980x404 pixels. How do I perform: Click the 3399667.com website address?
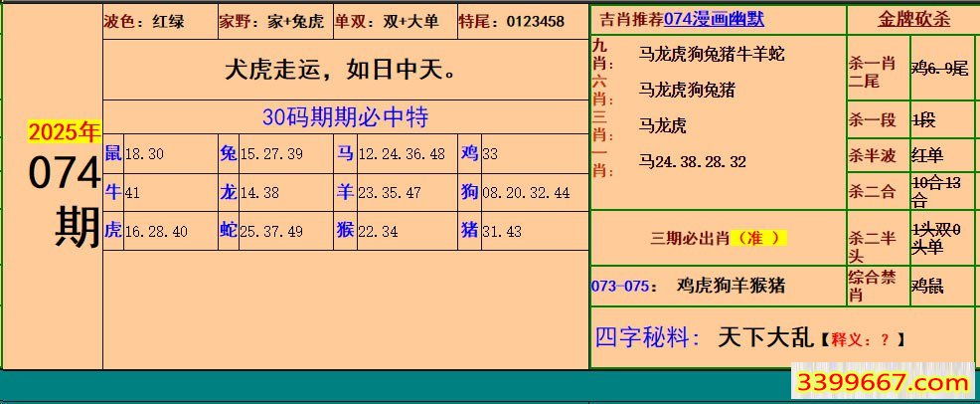879,383
